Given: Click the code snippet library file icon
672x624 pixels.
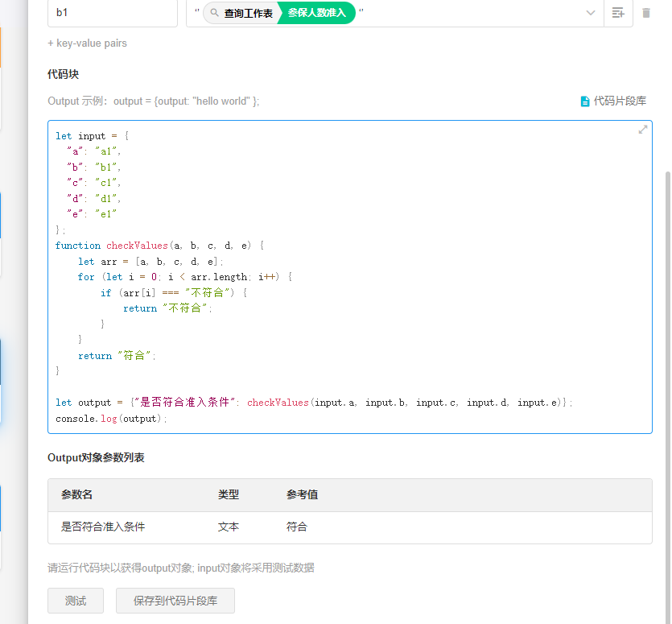Looking at the screenshot, I should pos(585,101).
